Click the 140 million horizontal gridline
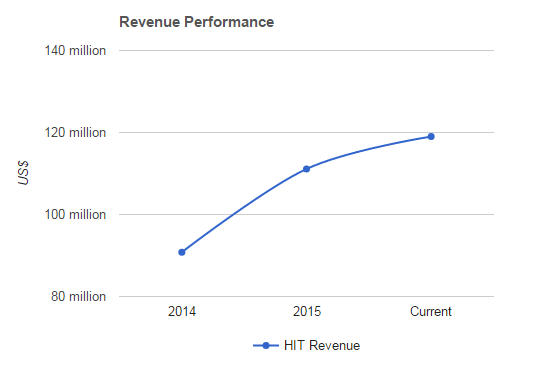This screenshot has width=534, height=367. click(x=307, y=50)
